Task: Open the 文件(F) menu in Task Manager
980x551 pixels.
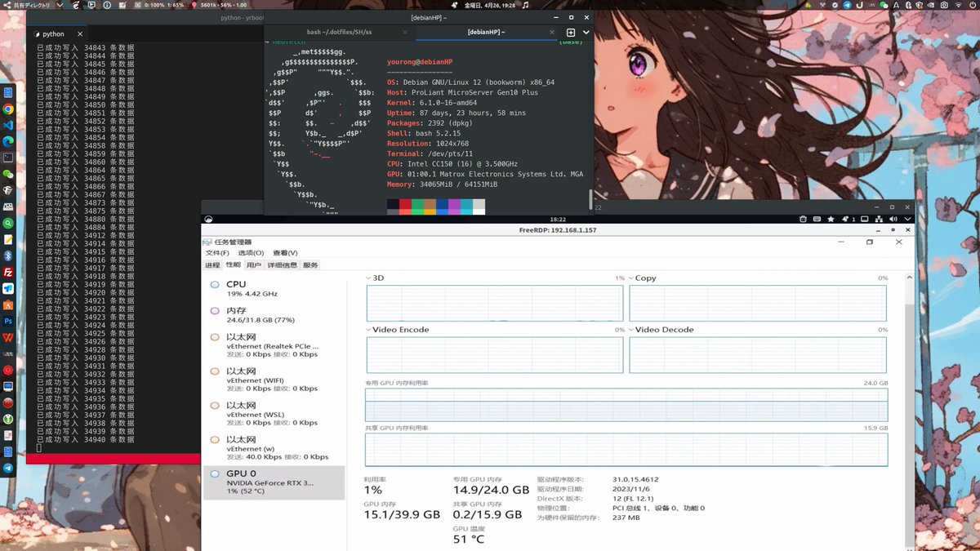Action: tap(217, 253)
